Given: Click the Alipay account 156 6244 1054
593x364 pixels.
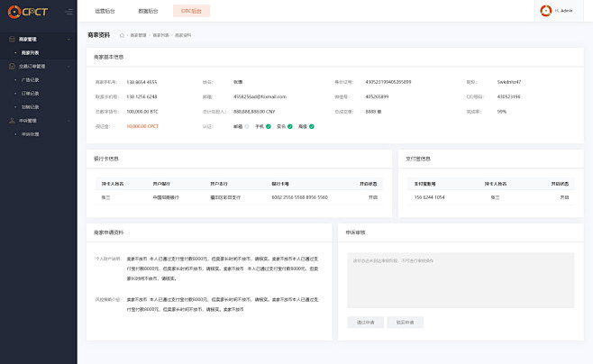Looking at the screenshot, I should pos(429,197).
